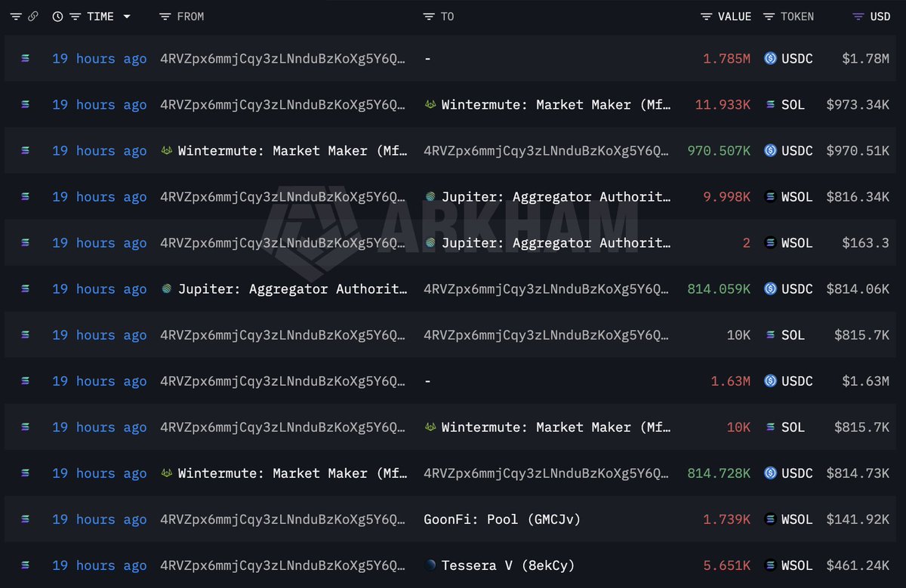Image resolution: width=906 pixels, height=588 pixels.
Task: Click the USD amount $141.92K
Action: pos(858,519)
